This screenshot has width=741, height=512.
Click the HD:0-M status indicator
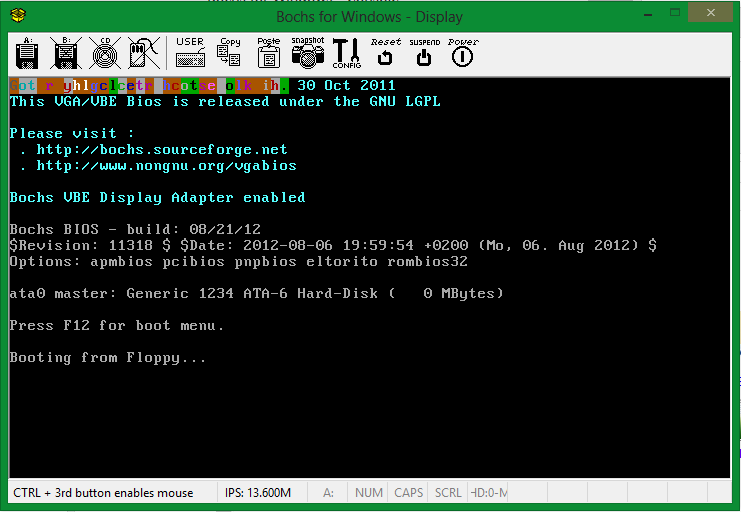click(489, 493)
